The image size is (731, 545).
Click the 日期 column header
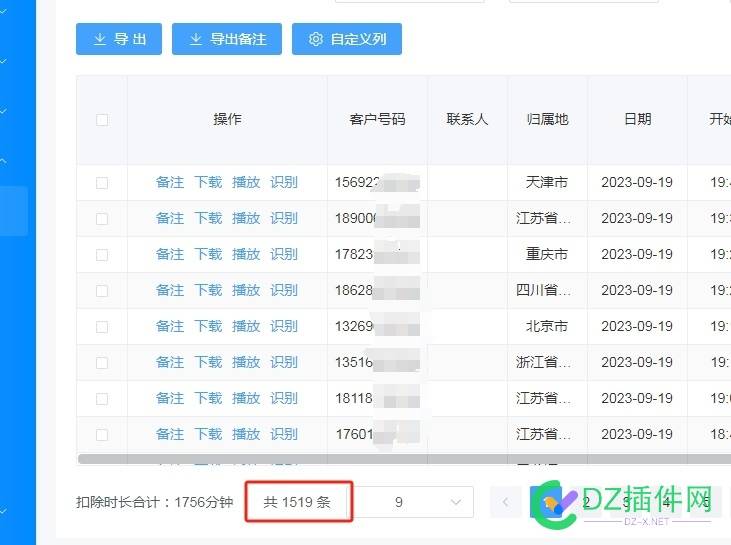tap(637, 119)
